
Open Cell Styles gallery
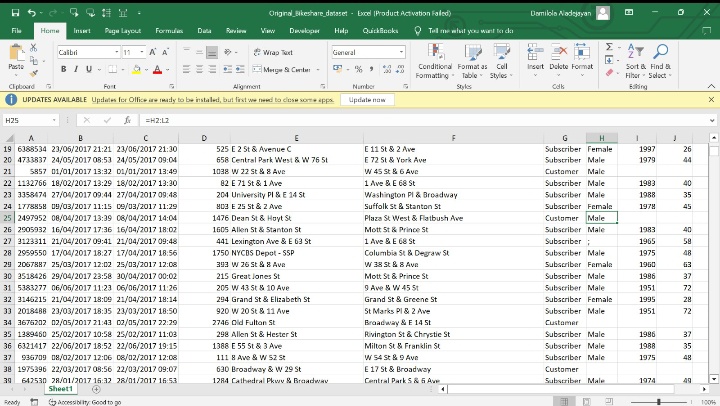501,61
